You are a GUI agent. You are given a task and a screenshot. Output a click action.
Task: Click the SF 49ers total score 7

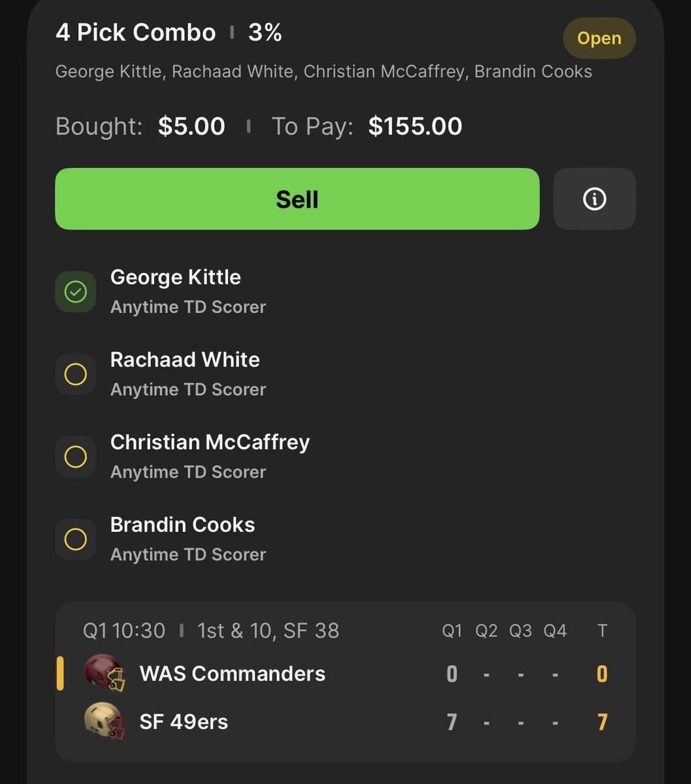(x=602, y=722)
